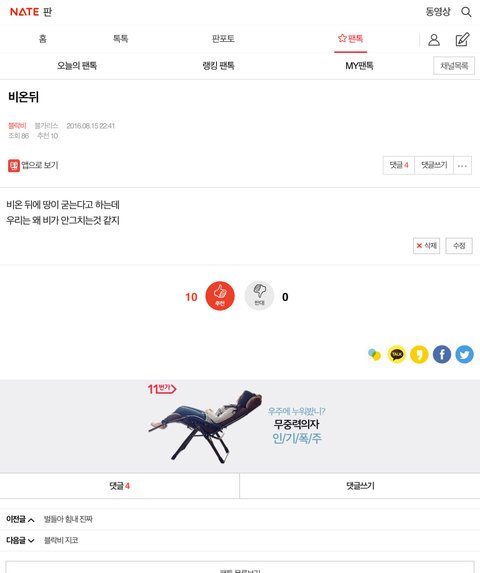The image size is (480, 573).
Task: Click the 수정 edit button
Action: point(459,246)
